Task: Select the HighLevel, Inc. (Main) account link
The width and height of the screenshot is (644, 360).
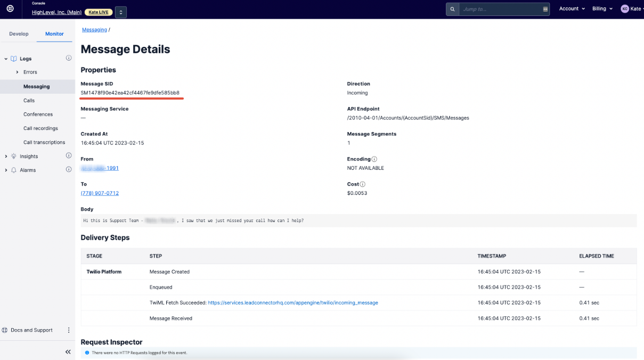Action: (56, 12)
